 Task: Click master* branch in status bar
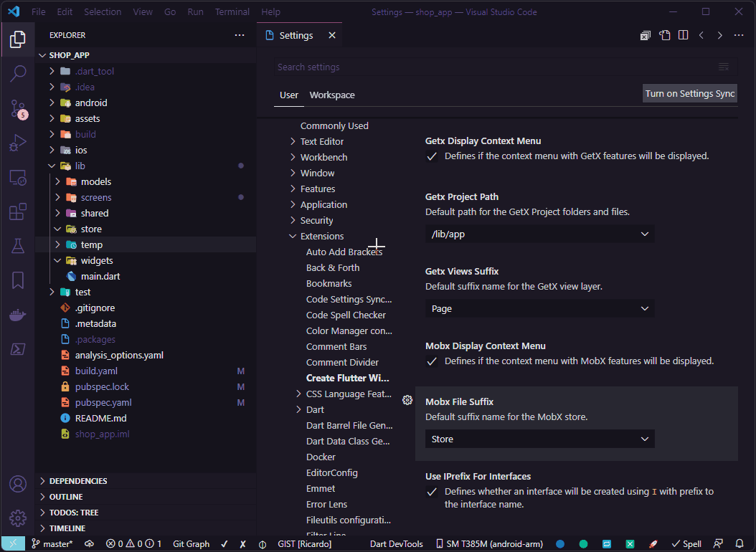(x=52, y=544)
